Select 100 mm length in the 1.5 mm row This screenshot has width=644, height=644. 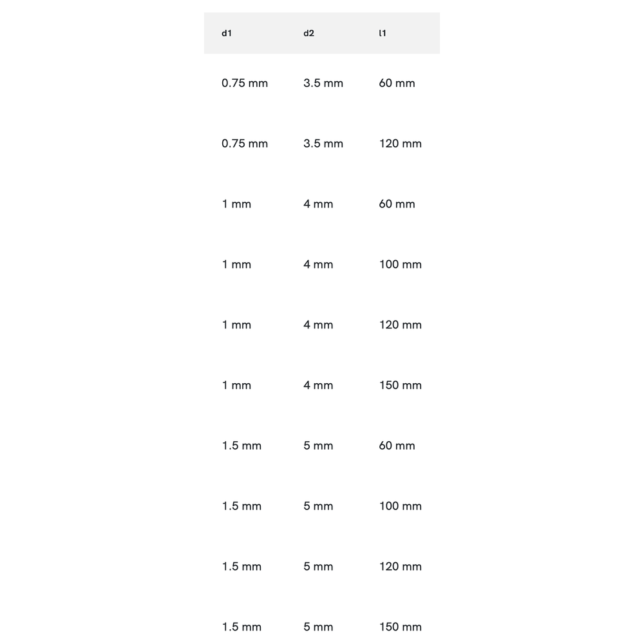[400, 506]
